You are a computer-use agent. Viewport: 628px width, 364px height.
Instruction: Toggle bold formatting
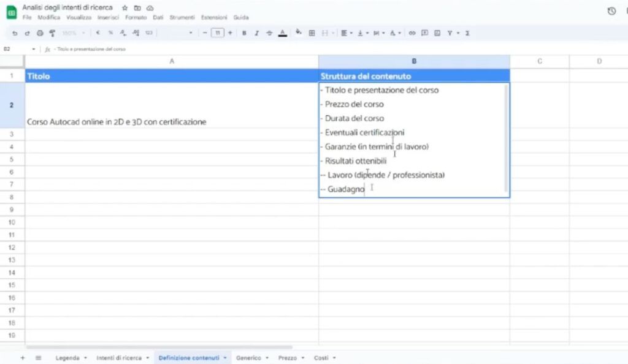(x=244, y=33)
